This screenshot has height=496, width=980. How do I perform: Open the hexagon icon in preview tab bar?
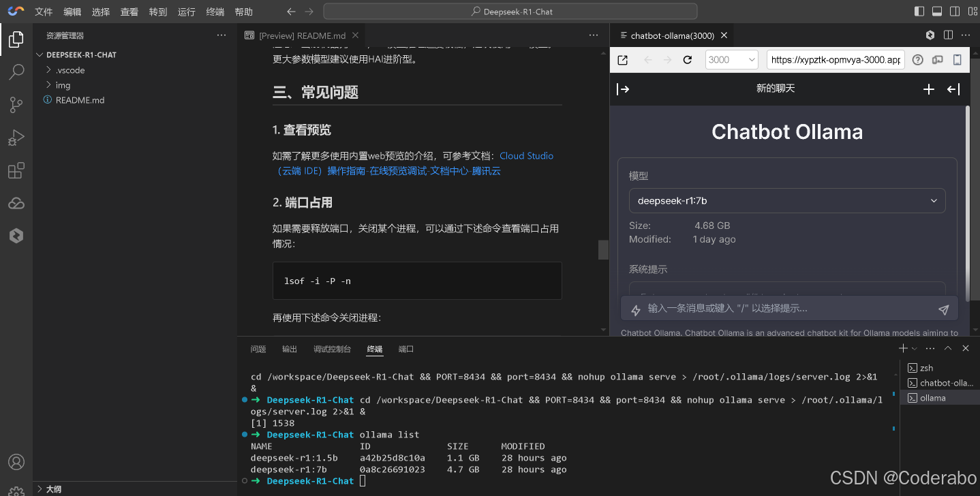[x=930, y=35]
